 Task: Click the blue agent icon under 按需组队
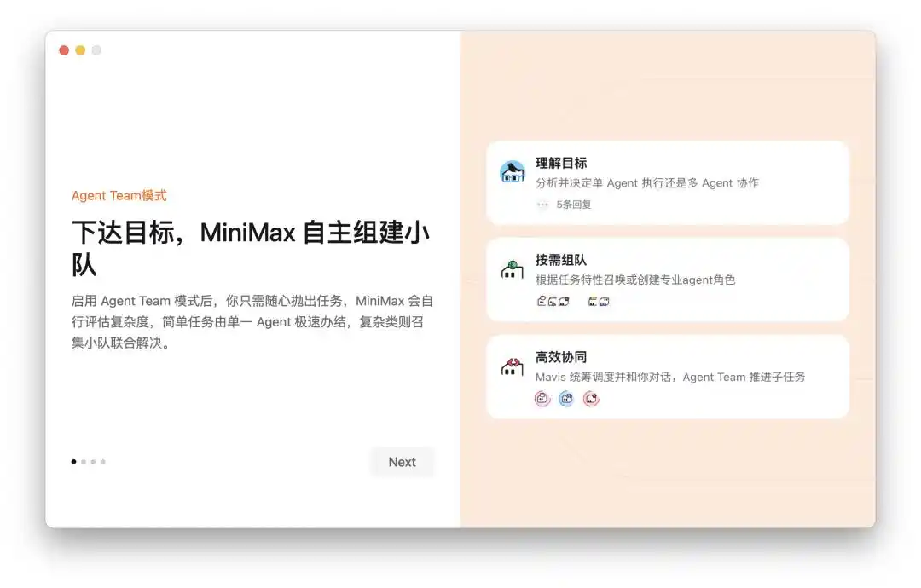click(604, 301)
